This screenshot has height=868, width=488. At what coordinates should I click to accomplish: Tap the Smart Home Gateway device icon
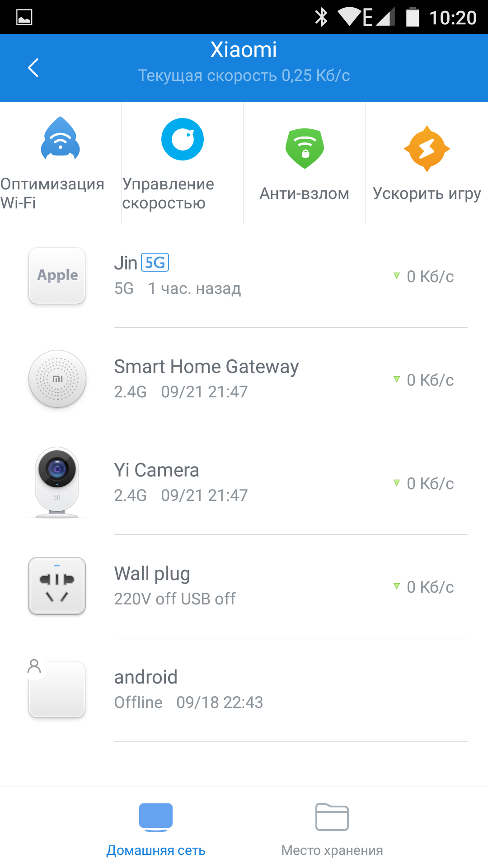pyautogui.click(x=57, y=379)
